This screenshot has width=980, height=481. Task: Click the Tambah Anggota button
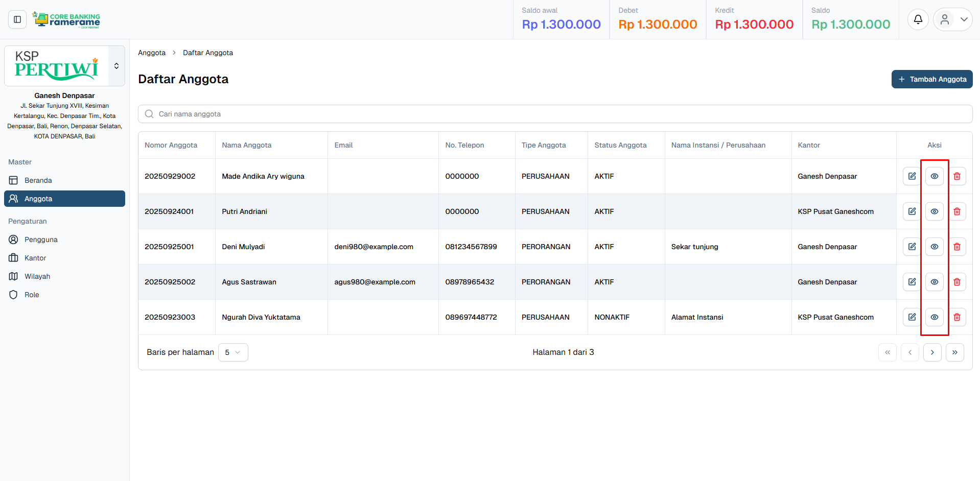pyautogui.click(x=931, y=79)
